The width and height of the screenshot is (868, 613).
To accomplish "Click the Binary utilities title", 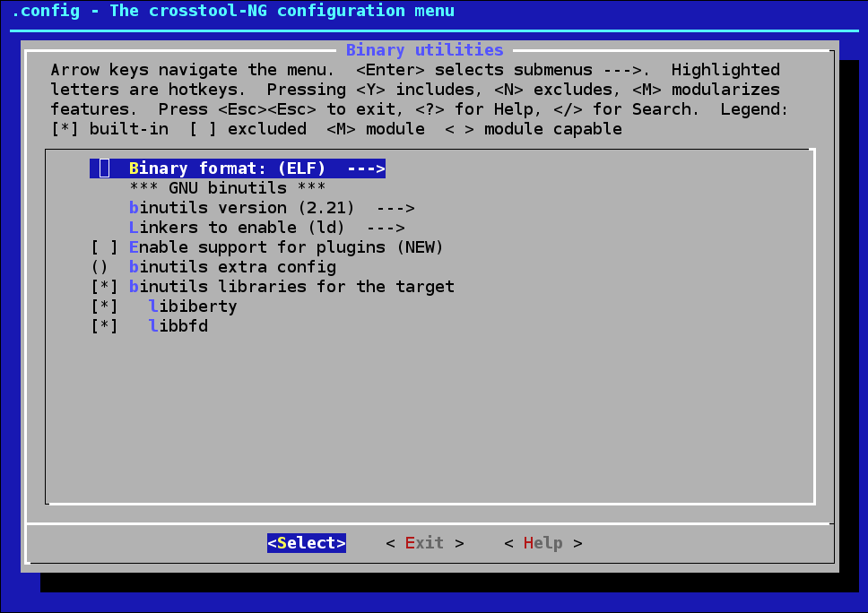I will 425,50.
